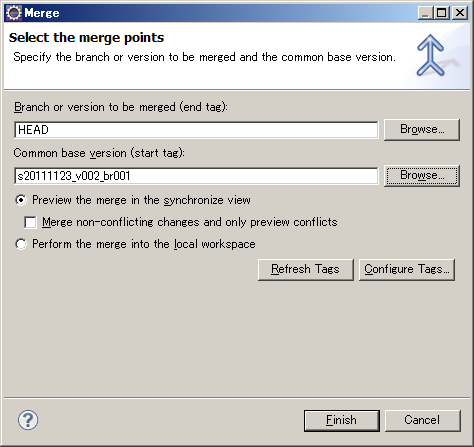The height and width of the screenshot is (447, 474).
Task: Click the s20111123_v002_br001 start tag field
Action: [x=196, y=176]
